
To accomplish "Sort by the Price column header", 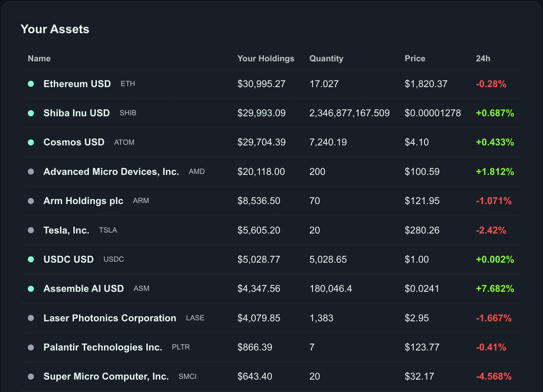I will point(415,59).
